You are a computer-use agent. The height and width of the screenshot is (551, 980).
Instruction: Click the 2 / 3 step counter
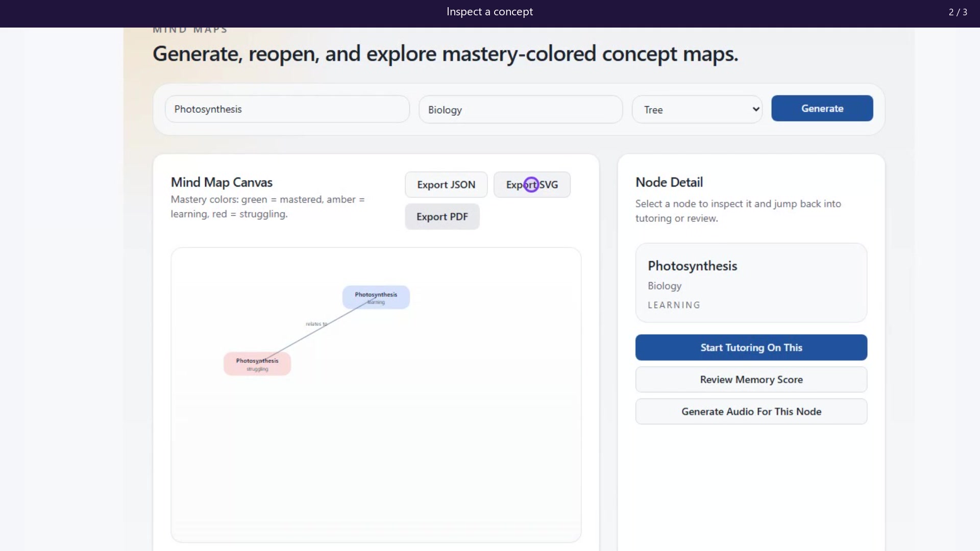pyautogui.click(x=958, y=12)
